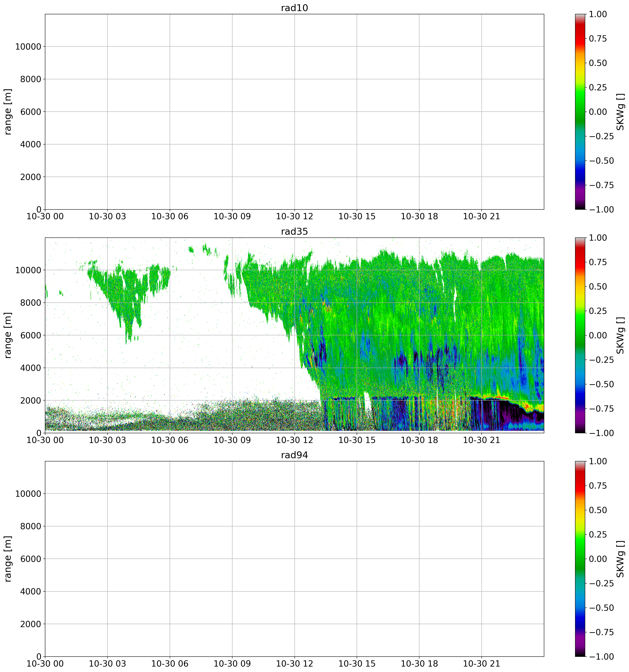Click the rad35 range [m] axis label

tap(8, 335)
